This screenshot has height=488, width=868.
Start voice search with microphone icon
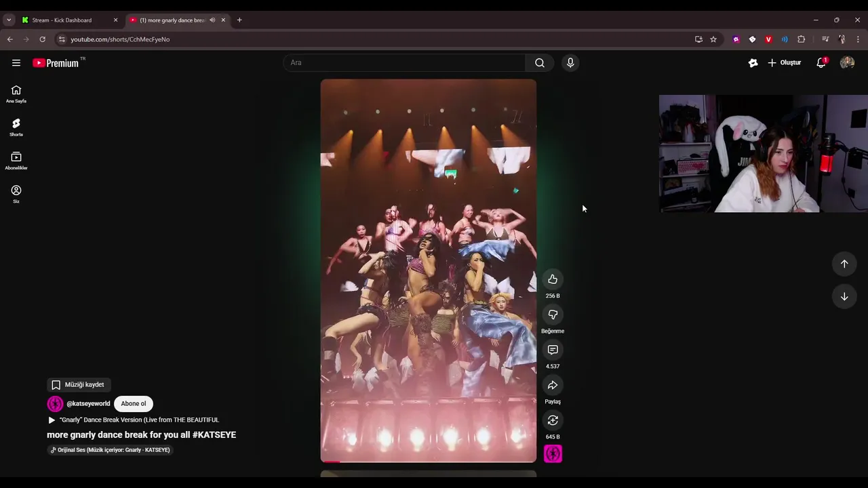pyautogui.click(x=570, y=63)
